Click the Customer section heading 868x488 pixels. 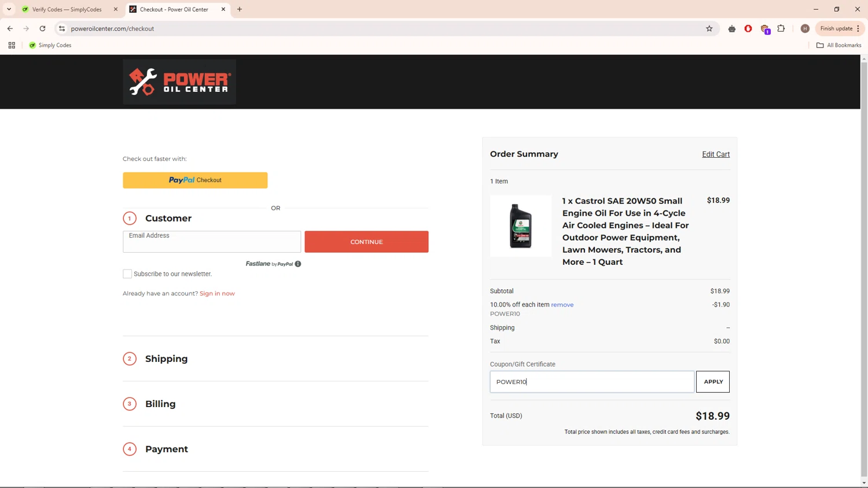coord(168,219)
